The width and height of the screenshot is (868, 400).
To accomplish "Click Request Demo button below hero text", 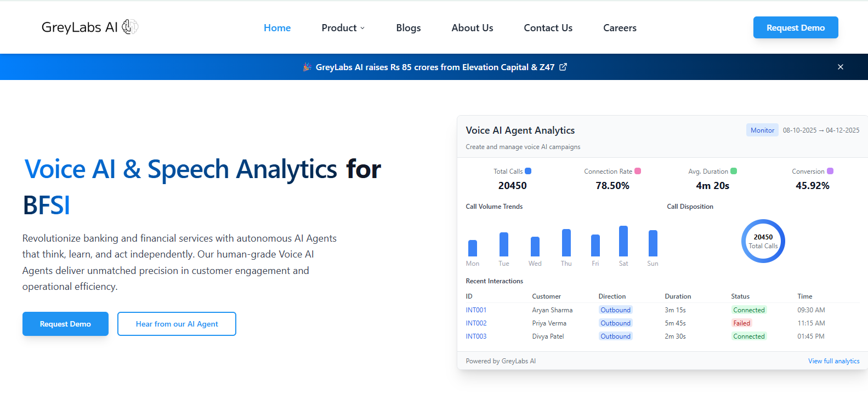I will 65,324.
